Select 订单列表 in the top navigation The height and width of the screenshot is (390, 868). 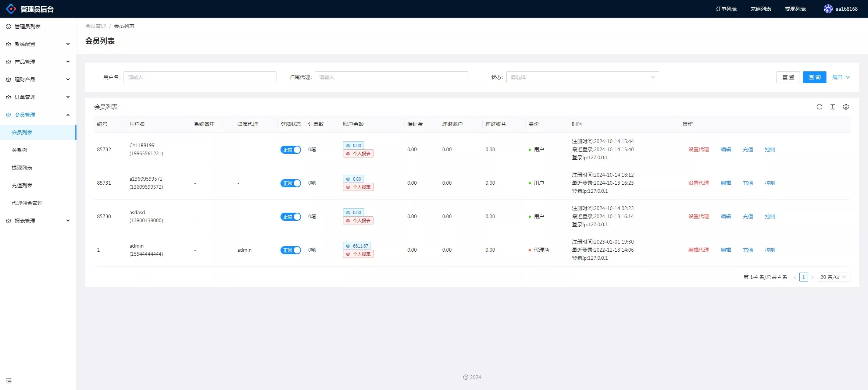726,9
